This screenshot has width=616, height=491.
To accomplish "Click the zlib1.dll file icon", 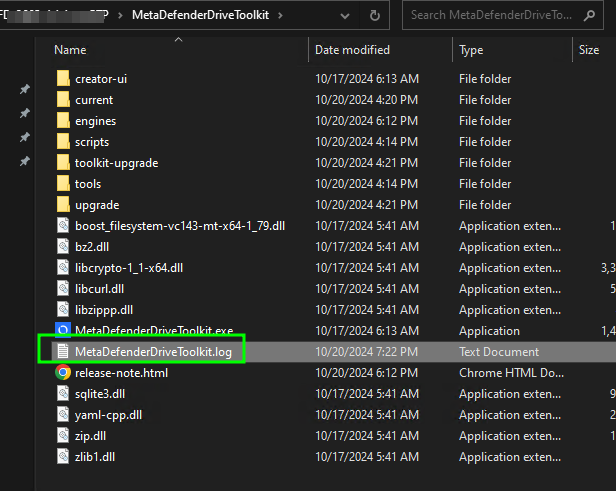I will click(63, 457).
